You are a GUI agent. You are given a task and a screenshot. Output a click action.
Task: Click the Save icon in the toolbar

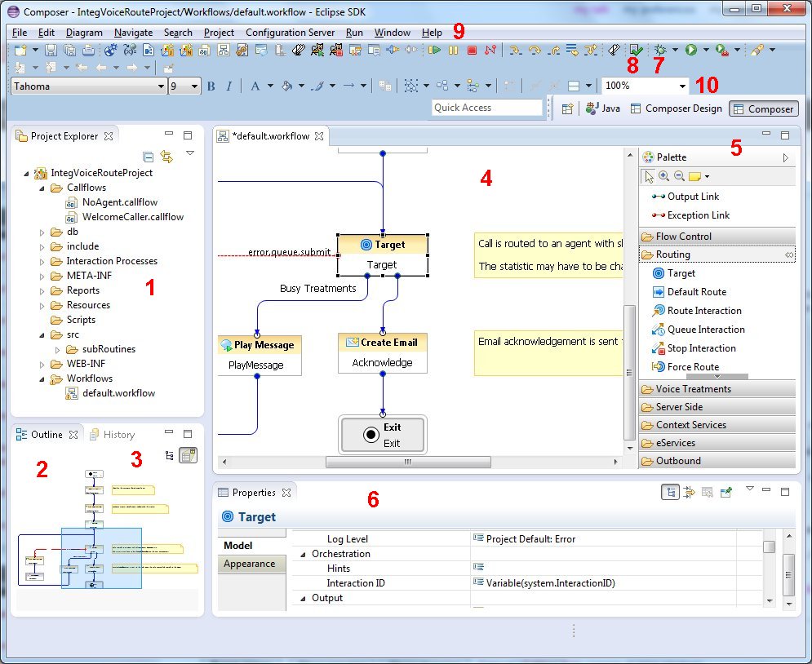[51, 51]
